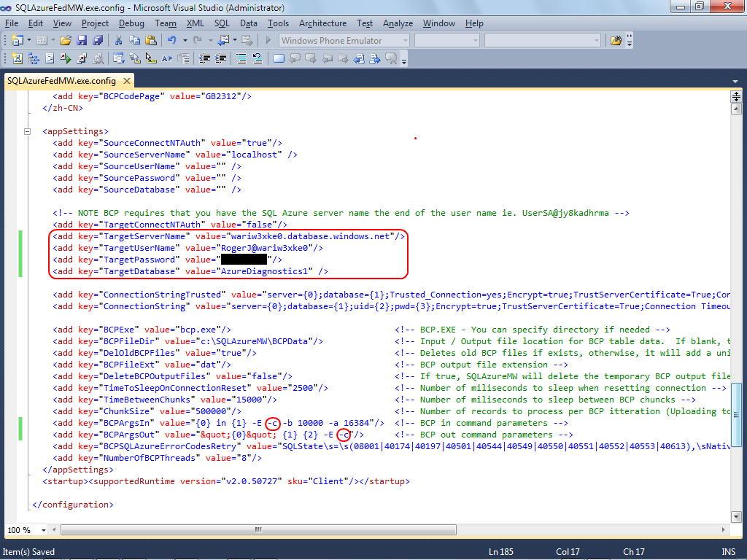Open the wide empty combo box before Find in Files
Viewport: 747px width, 560px height.
543,41
